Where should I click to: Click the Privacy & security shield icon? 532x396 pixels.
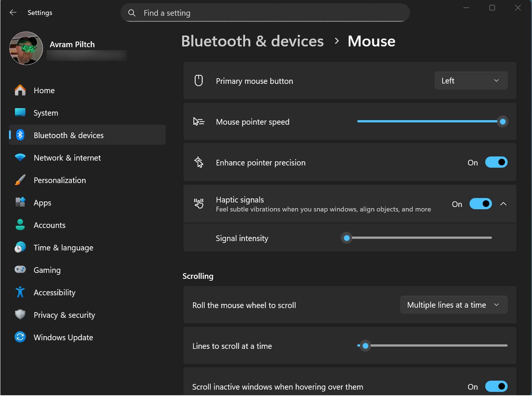click(20, 315)
